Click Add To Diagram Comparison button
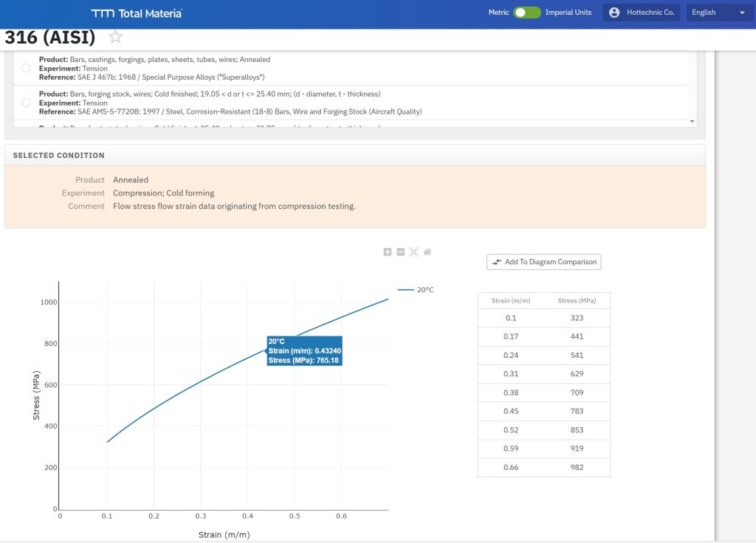Image resolution: width=756 pixels, height=543 pixels. pyautogui.click(x=544, y=262)
